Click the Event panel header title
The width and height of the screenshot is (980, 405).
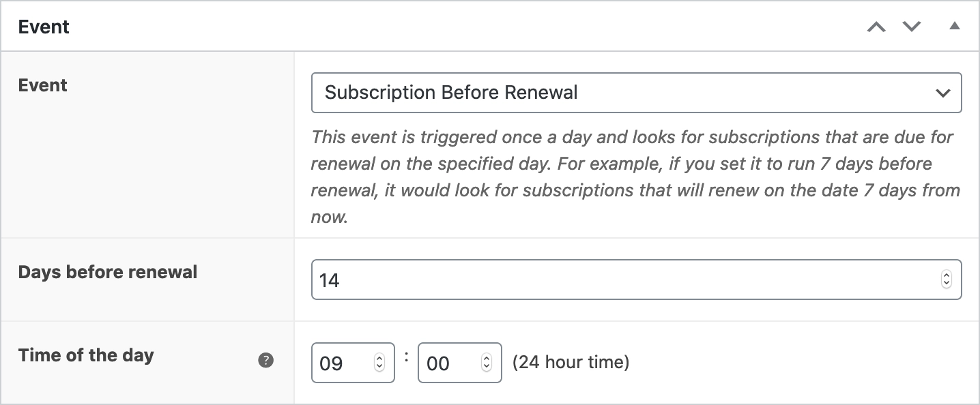(44, 27)
